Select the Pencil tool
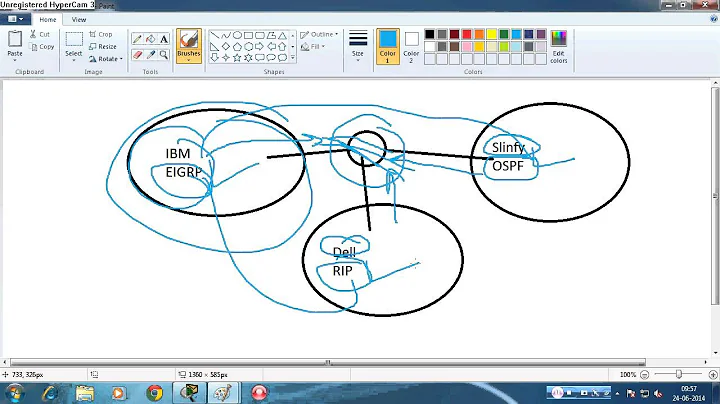 pos(137,39)
